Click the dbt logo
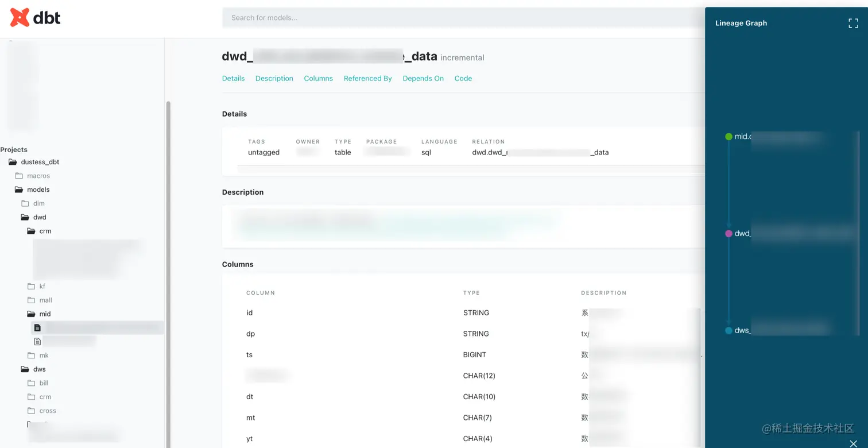The height and width of the screenshot is (448, 868). click(35, 18)
